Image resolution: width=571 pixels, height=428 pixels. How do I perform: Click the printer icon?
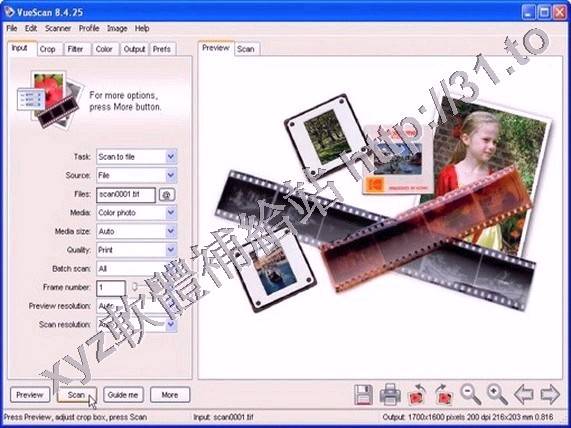(x=390, y=394)
